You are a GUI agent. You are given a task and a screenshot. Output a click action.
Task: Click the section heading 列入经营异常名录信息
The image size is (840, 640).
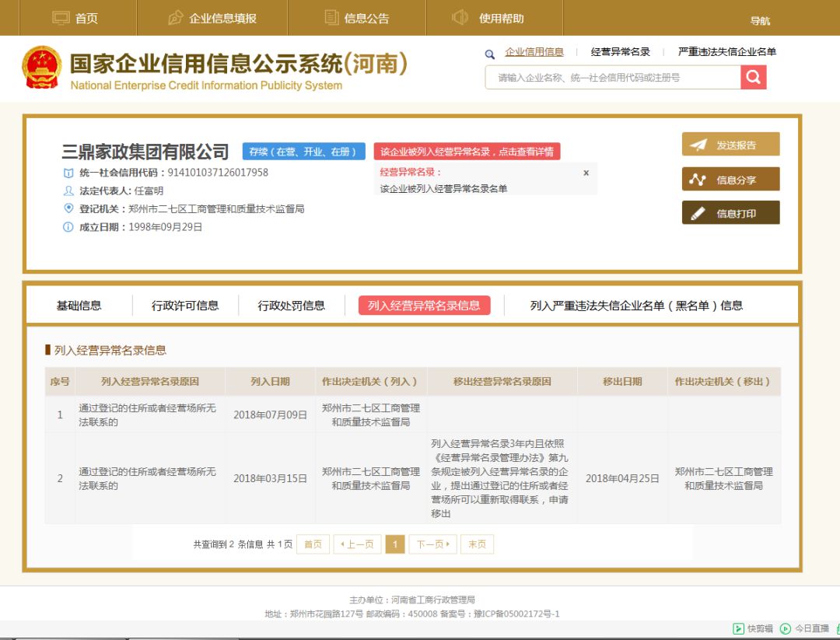pos(110,350)
